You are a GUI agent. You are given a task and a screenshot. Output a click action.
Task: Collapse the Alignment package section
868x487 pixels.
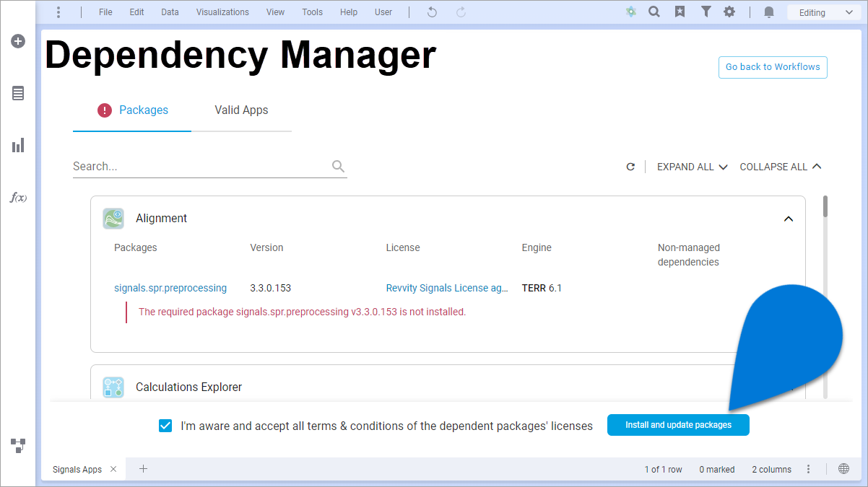click(x=789, y=219)
